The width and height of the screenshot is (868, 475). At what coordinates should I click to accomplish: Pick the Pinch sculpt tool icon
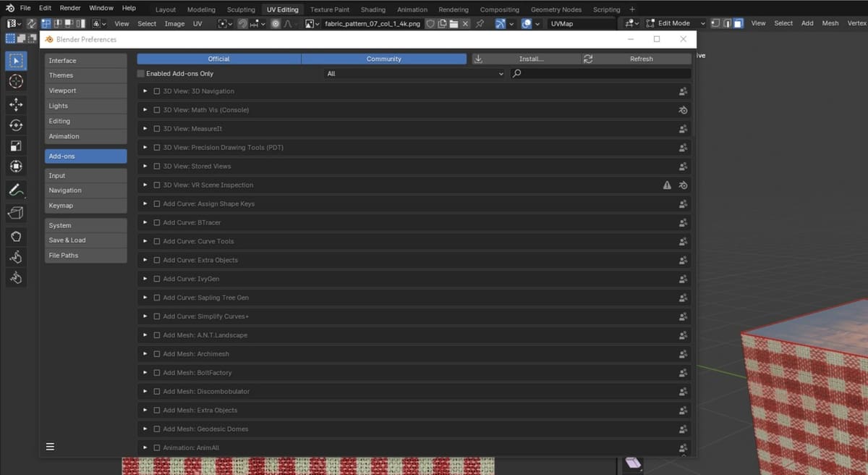pyautogui.click(x=16, y=278)
